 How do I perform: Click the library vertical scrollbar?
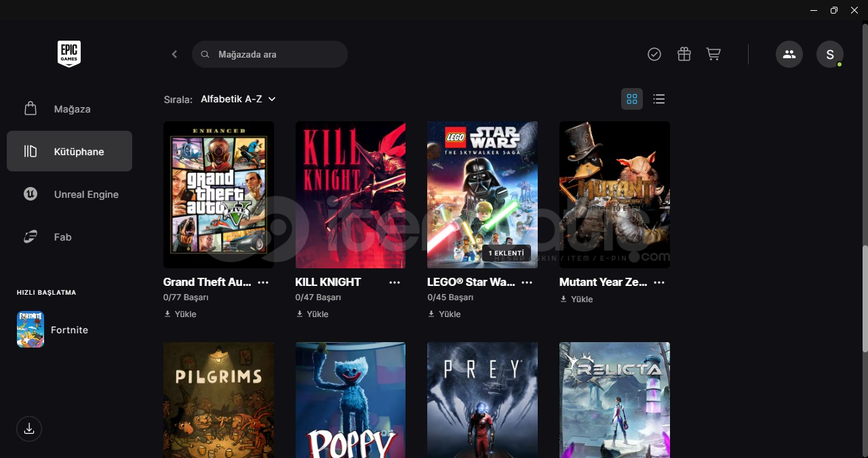point(865,298)
